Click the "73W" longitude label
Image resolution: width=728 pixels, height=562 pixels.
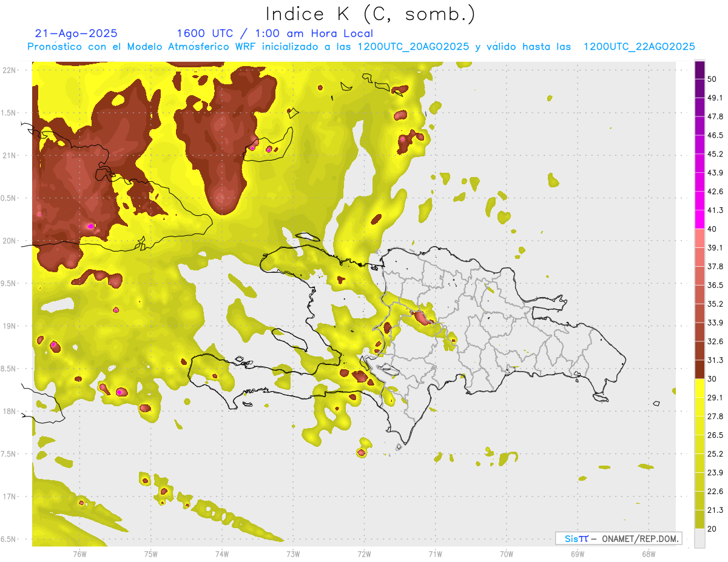pos(293,554)
